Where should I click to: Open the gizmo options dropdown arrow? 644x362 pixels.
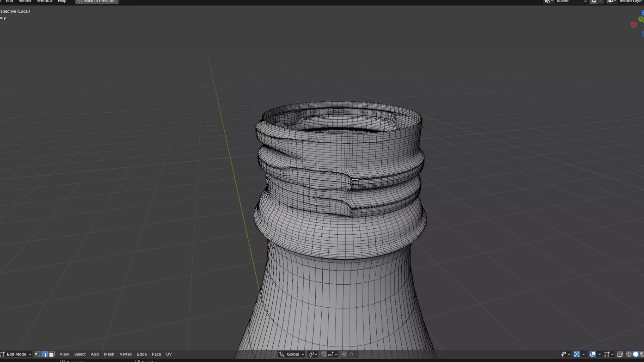(584, 354)
